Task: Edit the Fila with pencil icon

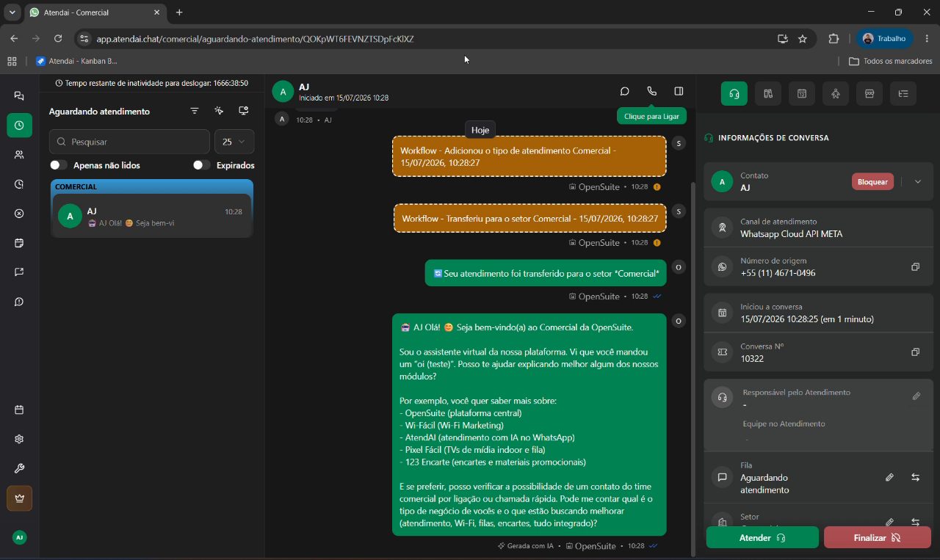Action: pos(889,477)
